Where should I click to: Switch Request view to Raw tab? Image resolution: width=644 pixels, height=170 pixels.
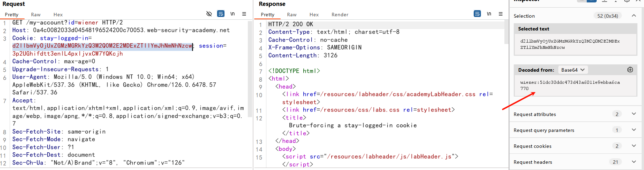[36, 15]
